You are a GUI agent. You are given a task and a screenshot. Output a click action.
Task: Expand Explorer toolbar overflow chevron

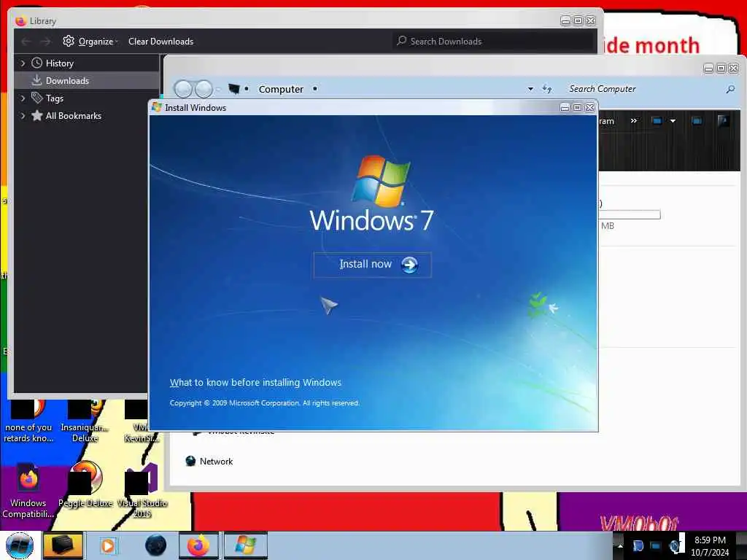click(634, 120)
